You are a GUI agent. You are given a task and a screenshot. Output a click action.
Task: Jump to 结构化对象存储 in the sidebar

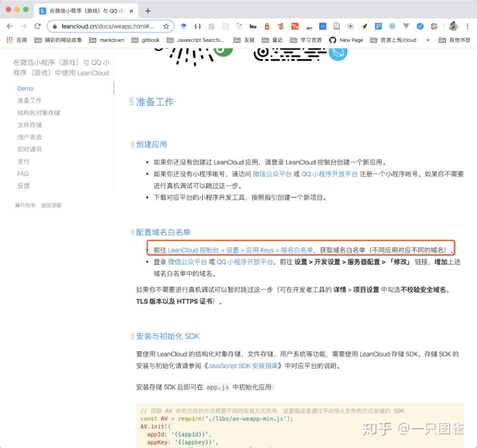[x=38, y=113]
